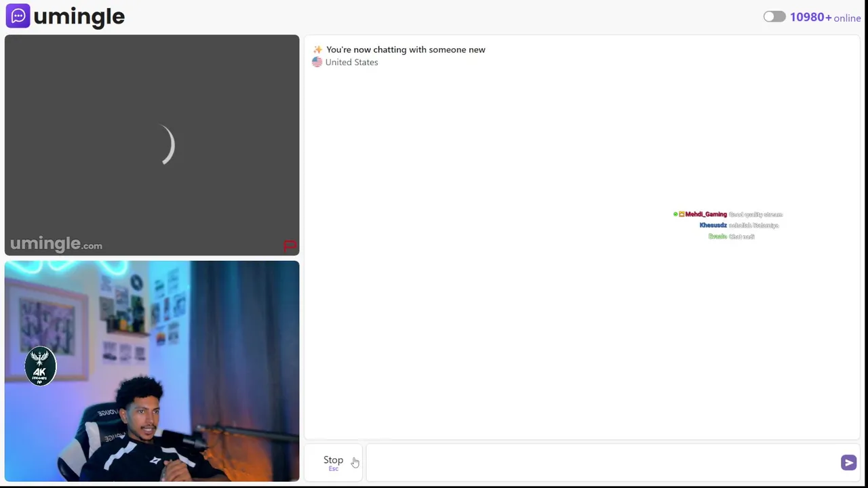Click the United States flag icon

[x=317, y=62]
